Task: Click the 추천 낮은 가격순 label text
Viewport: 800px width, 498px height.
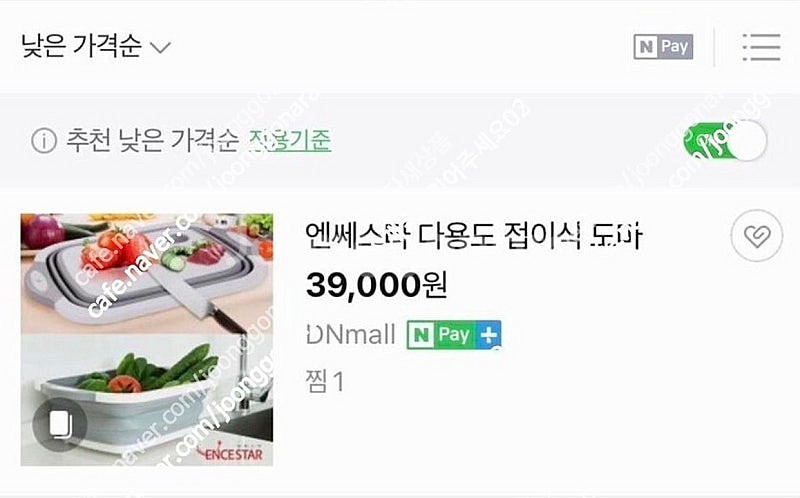Action: (x=153, y=140)
